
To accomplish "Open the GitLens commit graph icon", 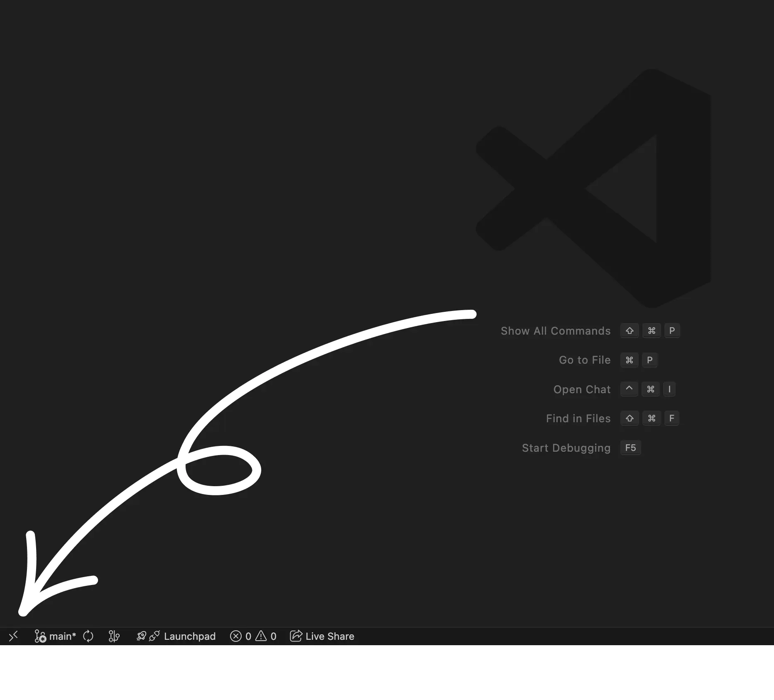I will (x=114, y=636).
